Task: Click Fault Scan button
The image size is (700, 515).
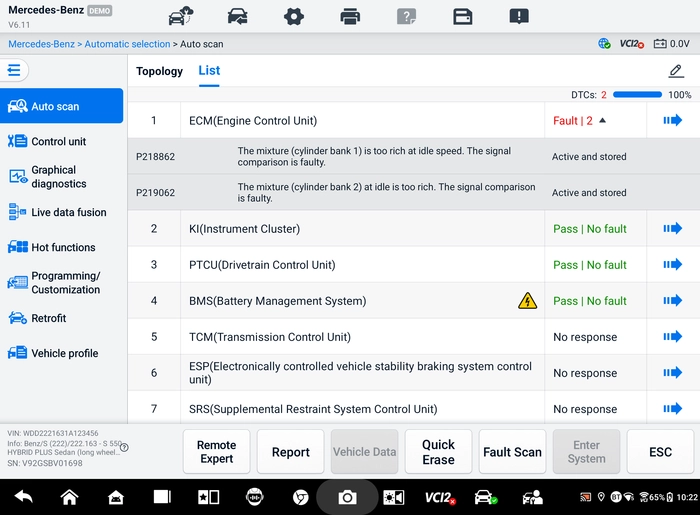Action: click(x=512, y=452)
